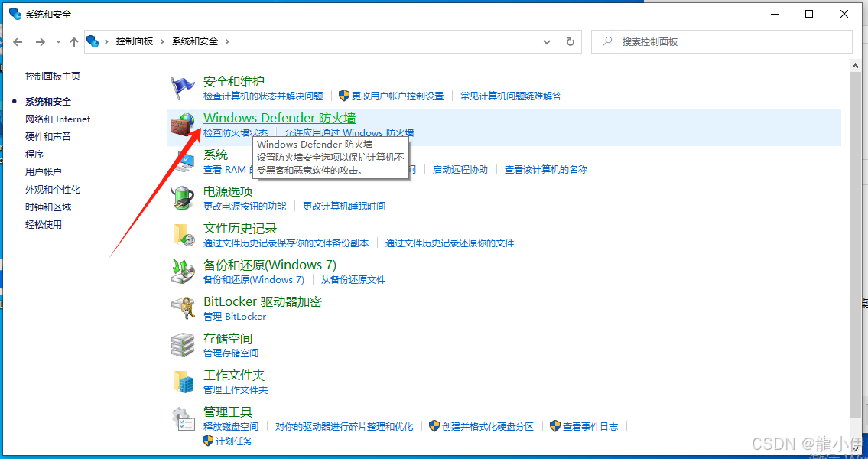Open recent locations dropdown arrow
The width and height of the screenshot is (868, 459).
[x=59, y=41]
